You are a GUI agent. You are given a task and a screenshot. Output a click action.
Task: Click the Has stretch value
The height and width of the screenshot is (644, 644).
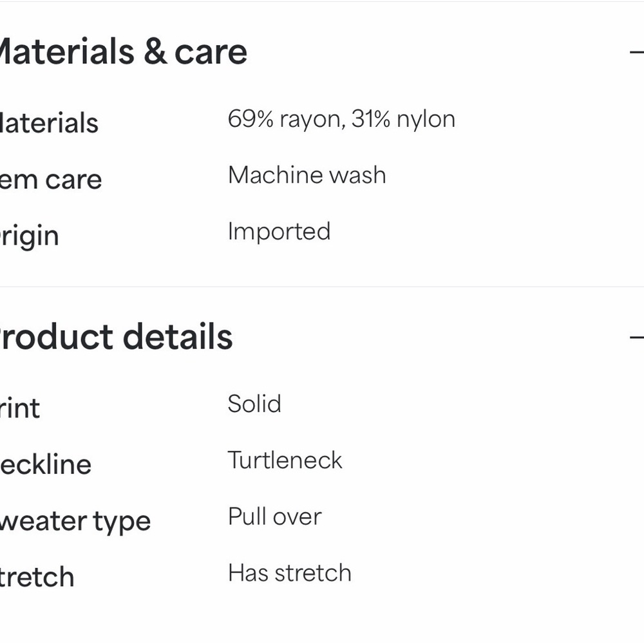289,573
